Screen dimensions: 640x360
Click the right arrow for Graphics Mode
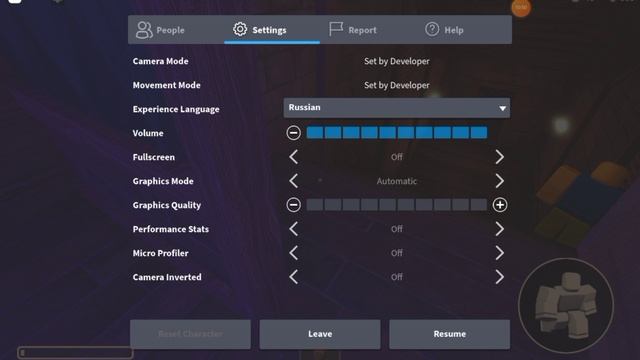click(x=500, y=181)
